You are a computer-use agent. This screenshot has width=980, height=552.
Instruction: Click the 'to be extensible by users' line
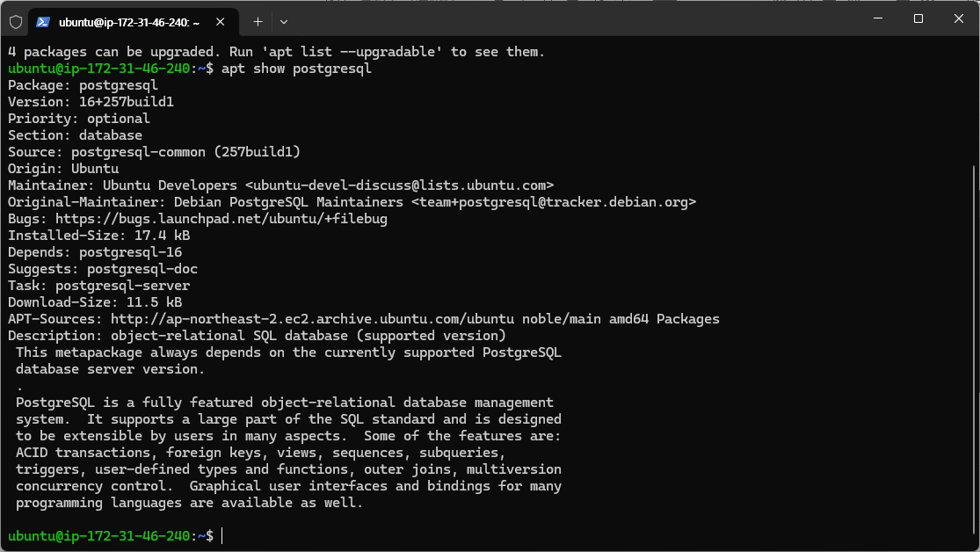(x=289, y=436)
